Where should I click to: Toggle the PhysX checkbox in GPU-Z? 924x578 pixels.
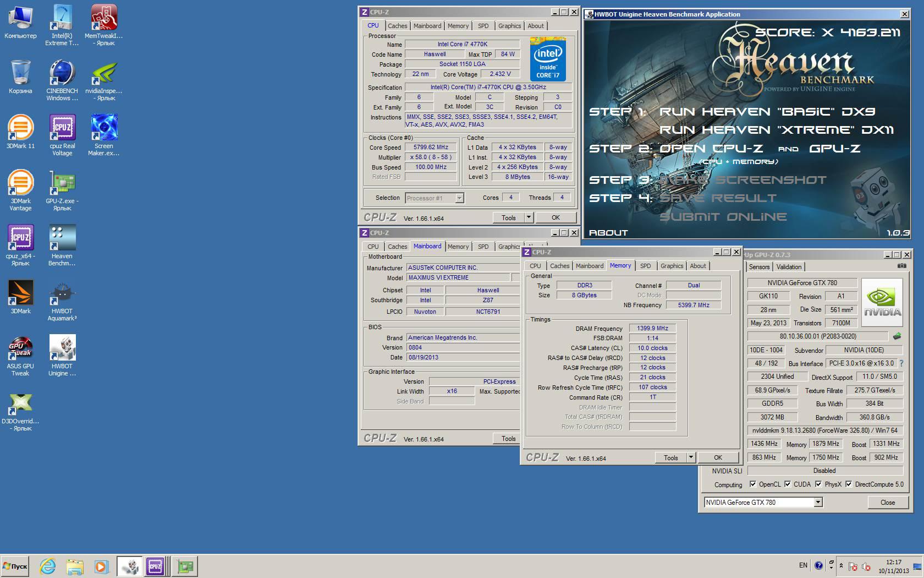click(818, 484)
